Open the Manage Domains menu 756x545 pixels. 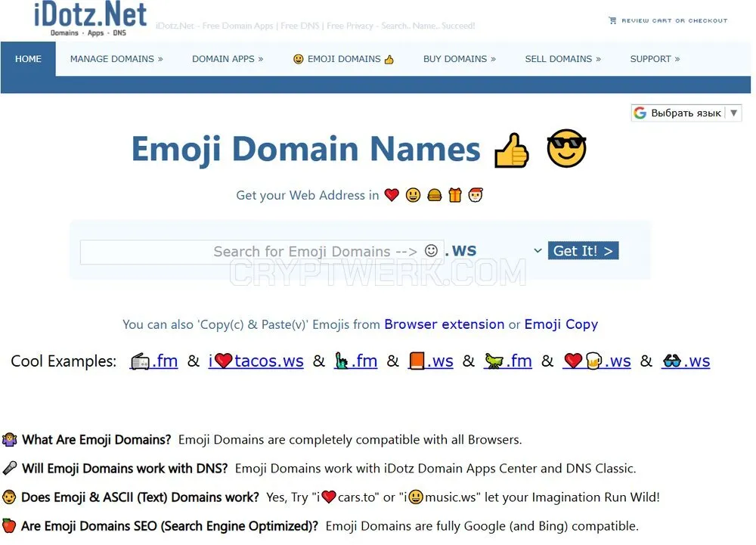(116, 59)
